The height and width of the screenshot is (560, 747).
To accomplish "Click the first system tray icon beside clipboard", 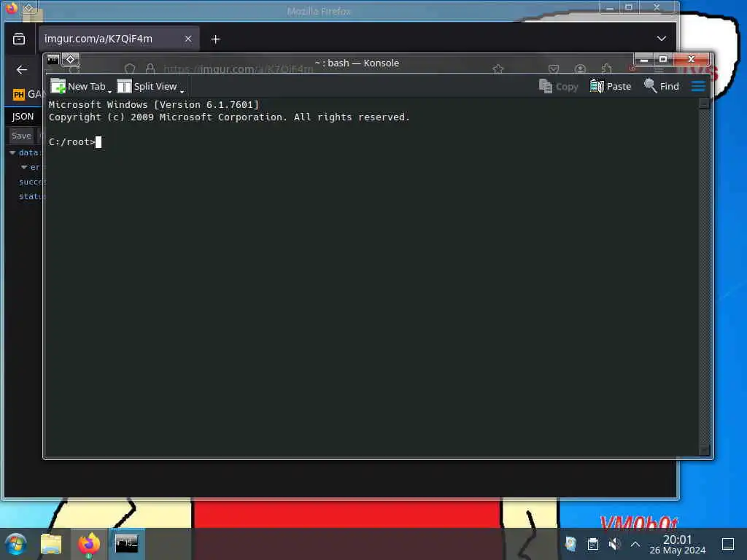I will click(570, 544).
